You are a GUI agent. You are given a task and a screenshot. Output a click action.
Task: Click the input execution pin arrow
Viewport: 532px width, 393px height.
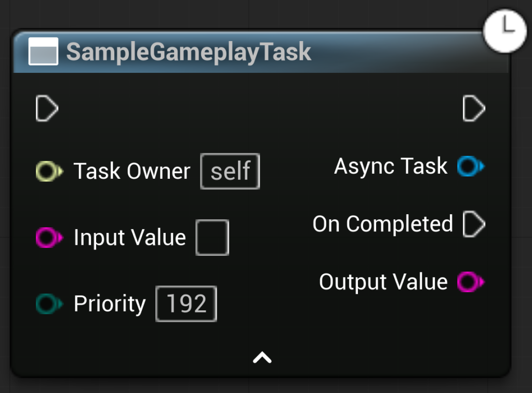click(x=47, y=109)
